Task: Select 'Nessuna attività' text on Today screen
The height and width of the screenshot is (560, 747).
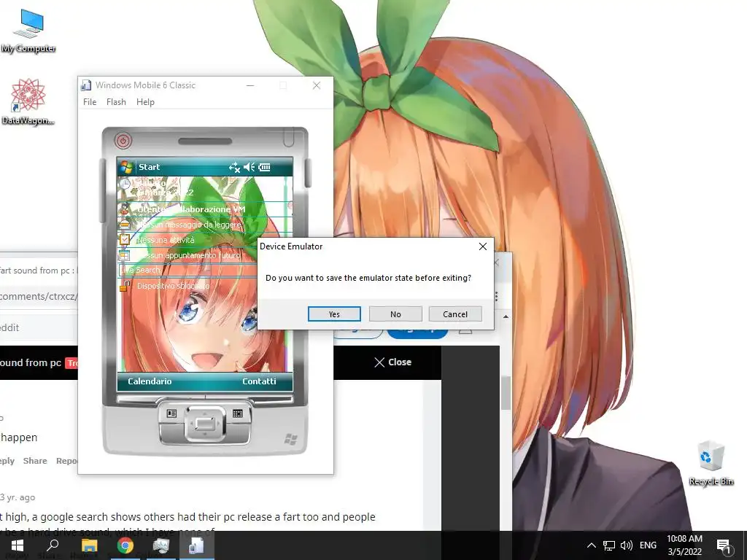Action: coord(166,239)
